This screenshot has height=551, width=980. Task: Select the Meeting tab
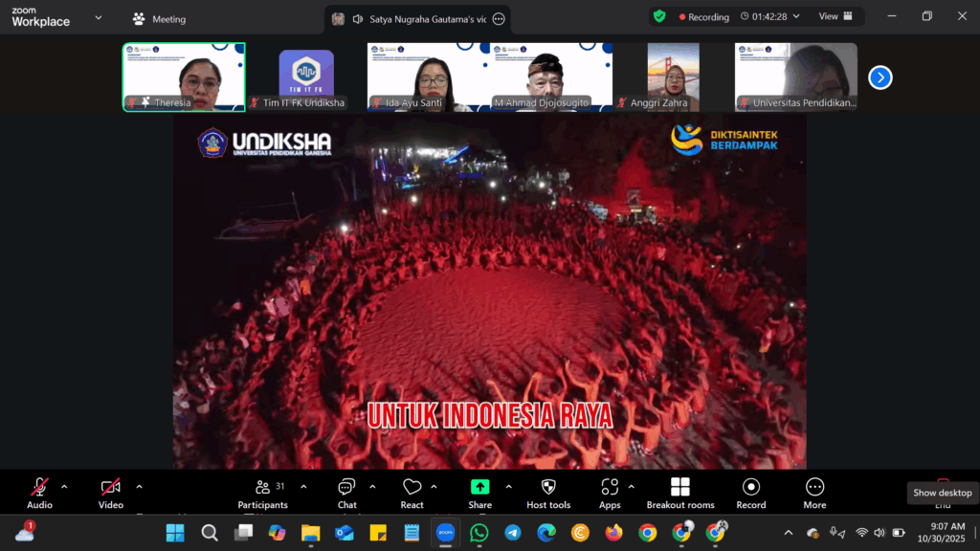pos(159,19)
